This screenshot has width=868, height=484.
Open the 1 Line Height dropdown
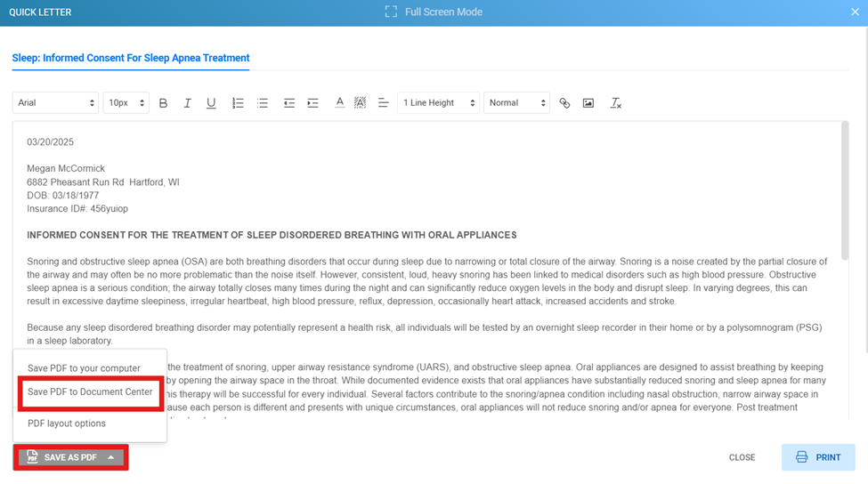[x=438, y=103]
